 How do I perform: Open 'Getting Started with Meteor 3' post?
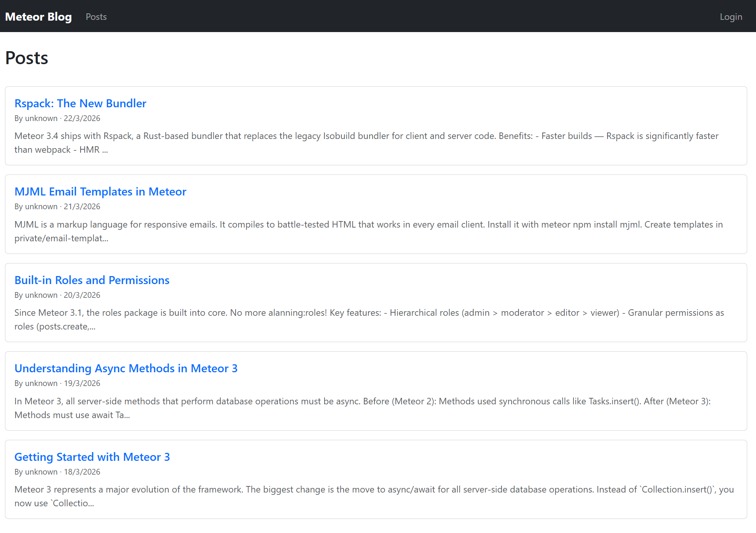coord(92,457)
